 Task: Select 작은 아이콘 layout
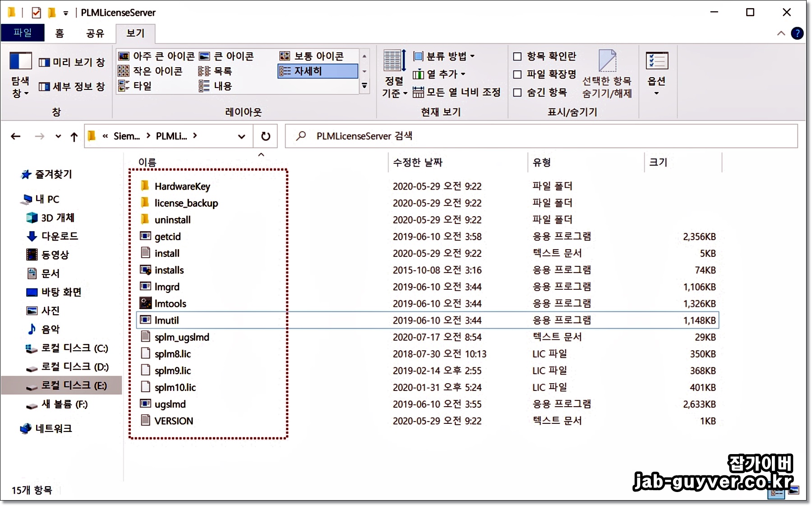(x=150, y=71)
